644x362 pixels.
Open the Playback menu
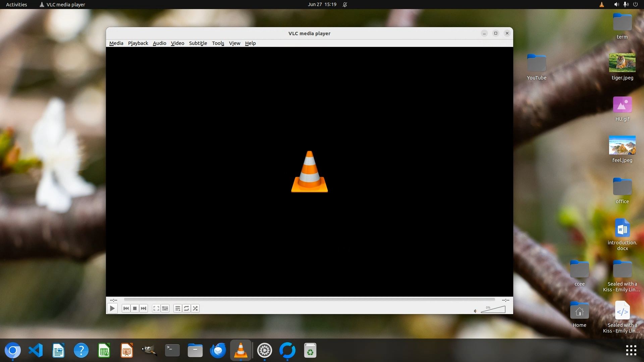click(138, 43)
